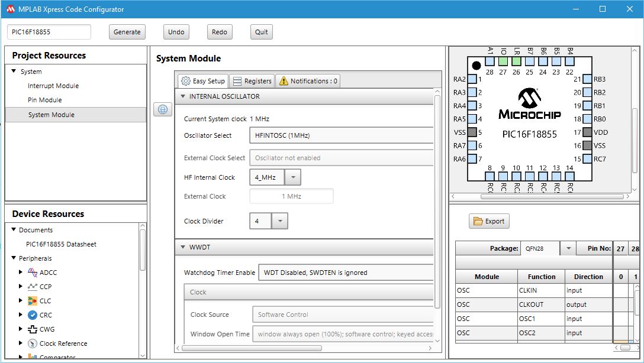Image resolution: width=644 pixels, height=363 pixels.
Task: Collapse the INTERNAL OSCILLATOR section
Action: [x=183, y=96]
